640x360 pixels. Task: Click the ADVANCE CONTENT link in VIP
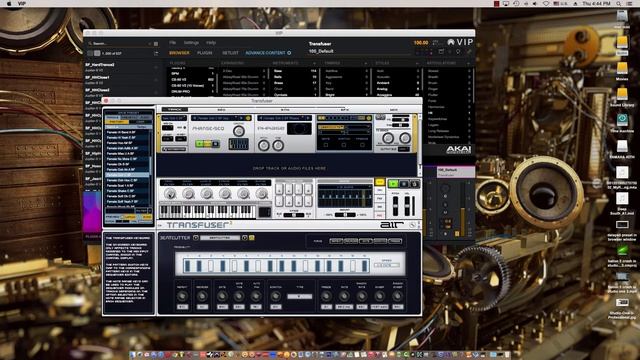[265, 53]
